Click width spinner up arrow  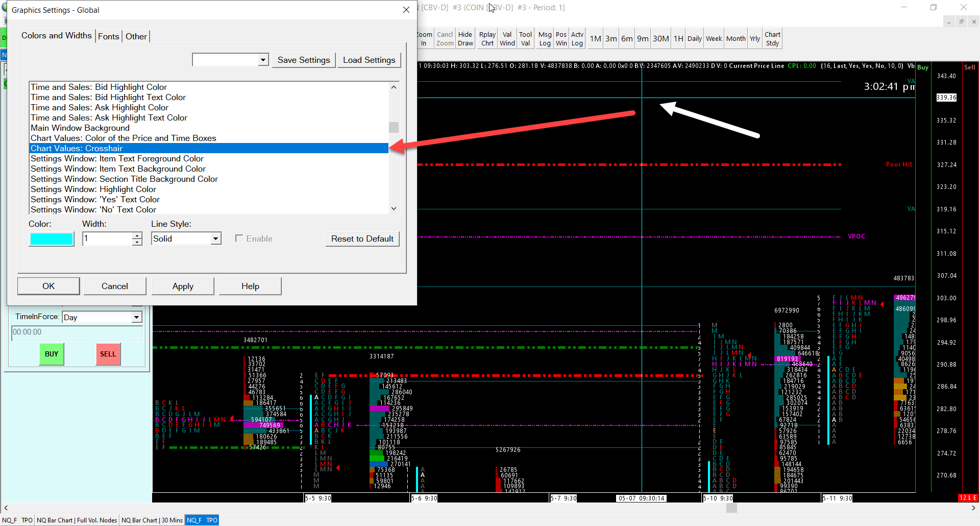coord(137,235)
